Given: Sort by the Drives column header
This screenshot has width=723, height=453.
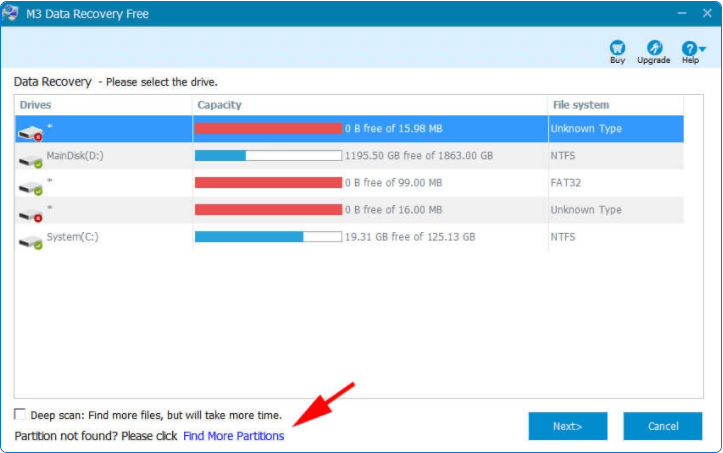Looking at the screenshot, I should coord(35,105).
